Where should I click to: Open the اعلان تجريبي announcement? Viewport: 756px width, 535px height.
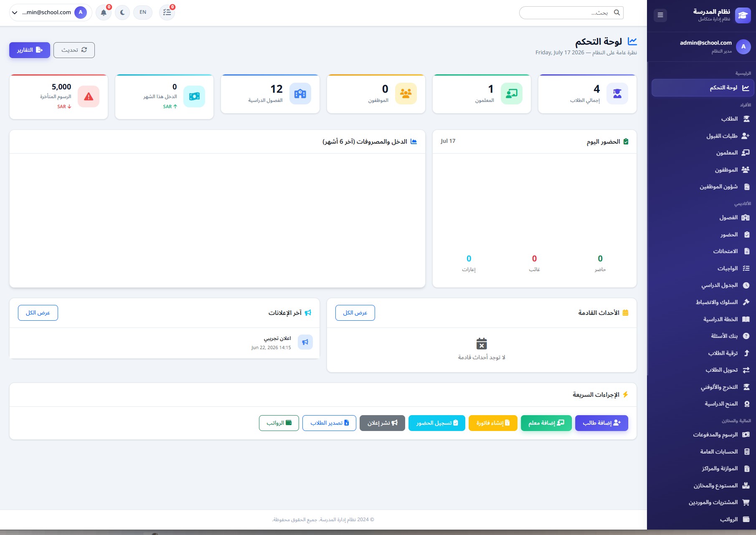[165, 342]
